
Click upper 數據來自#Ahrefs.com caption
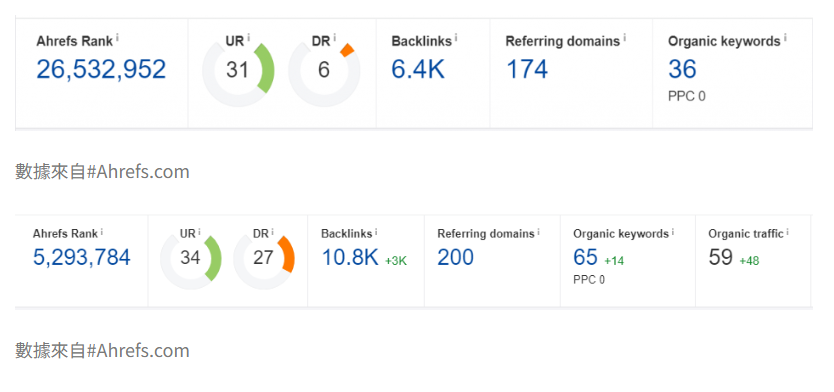[102, 172]
